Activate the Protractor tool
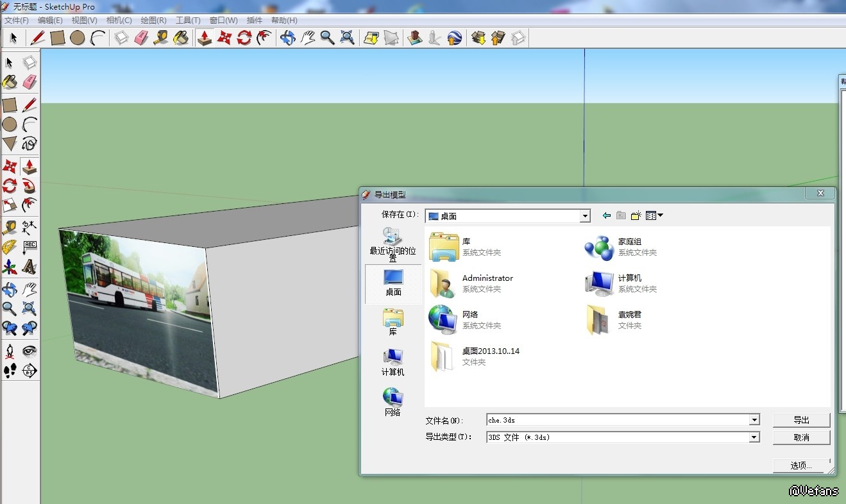 pyautogui.click(x=10, y=247)
